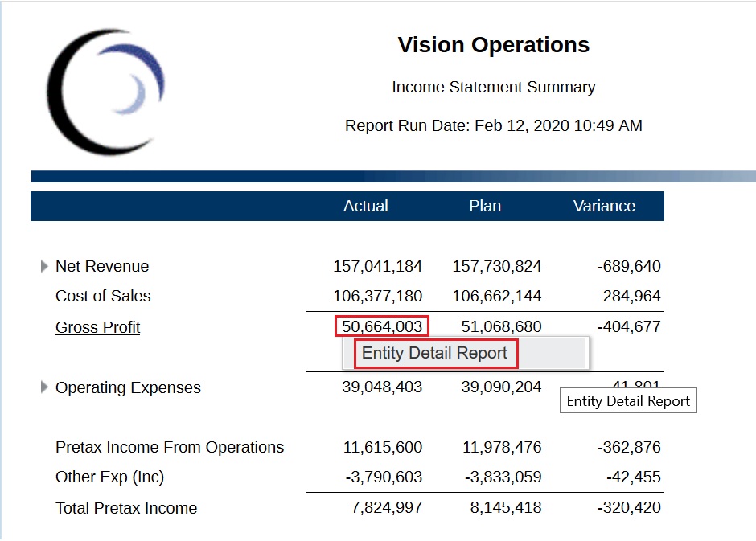The height and width of the screenshot is (541, 756).
Task: Click the Plan column header
Action: click(x=485, y=206)
